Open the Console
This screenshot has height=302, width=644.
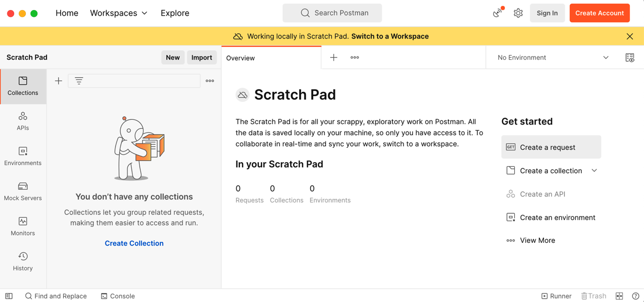pos(118,296)
